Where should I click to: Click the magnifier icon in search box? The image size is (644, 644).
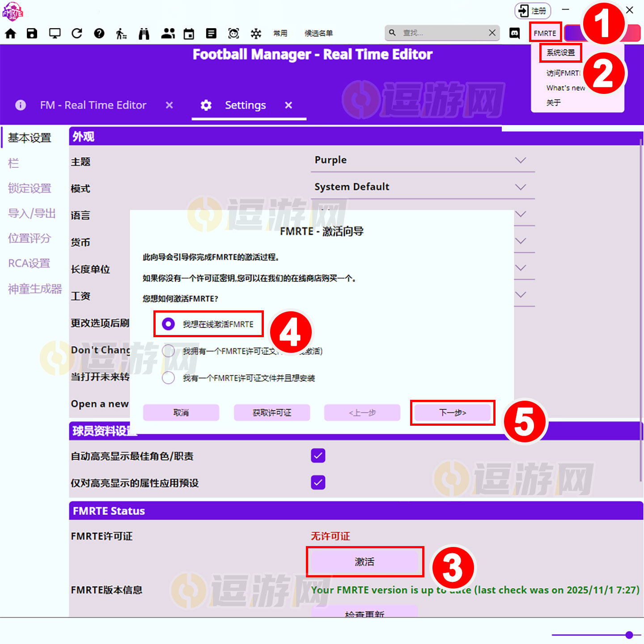392,33
